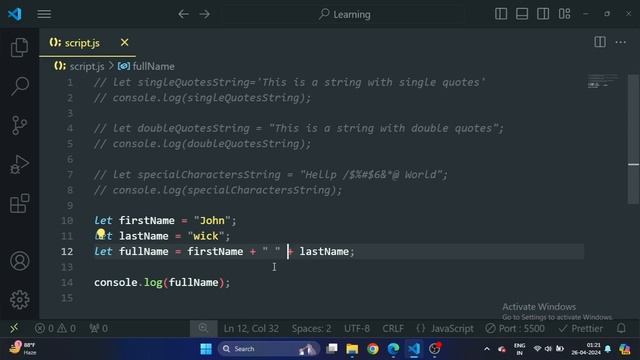Open the hamburger application menu

(x=44, y=14)
